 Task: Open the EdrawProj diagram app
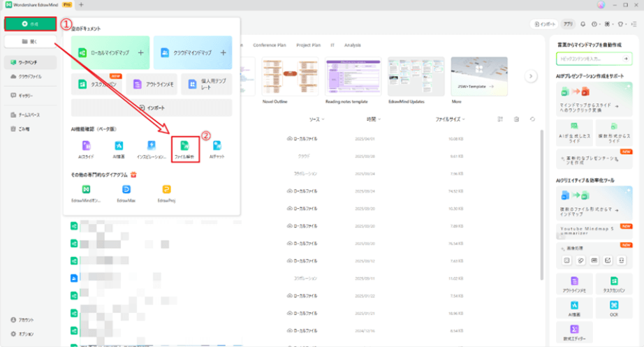point(166,193)
